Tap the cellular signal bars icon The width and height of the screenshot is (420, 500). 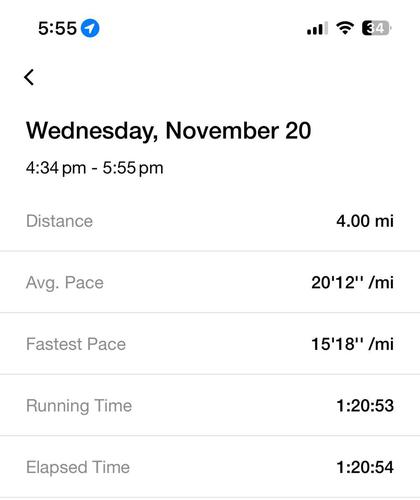click(317, 28)
